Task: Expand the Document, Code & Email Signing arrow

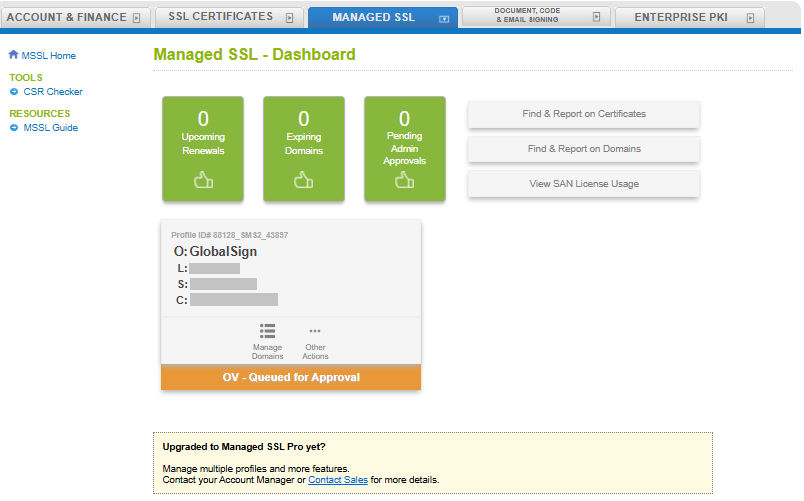Action: pyautogui.click(x=596, y=17)
